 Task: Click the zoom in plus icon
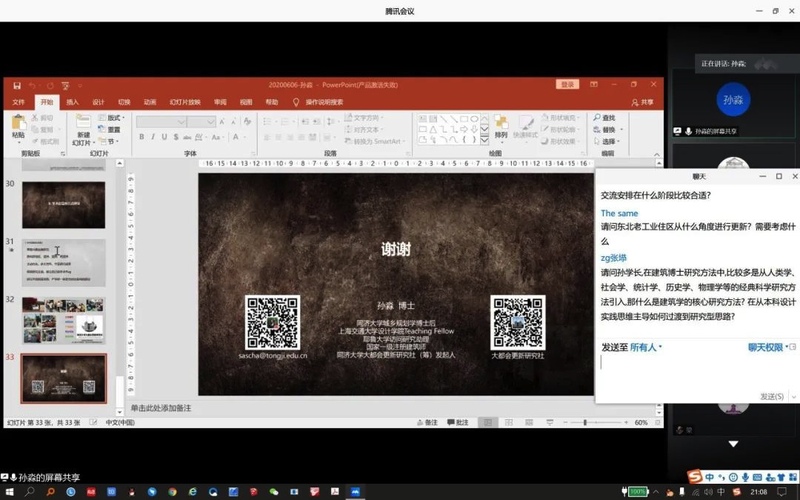point(626,422)
